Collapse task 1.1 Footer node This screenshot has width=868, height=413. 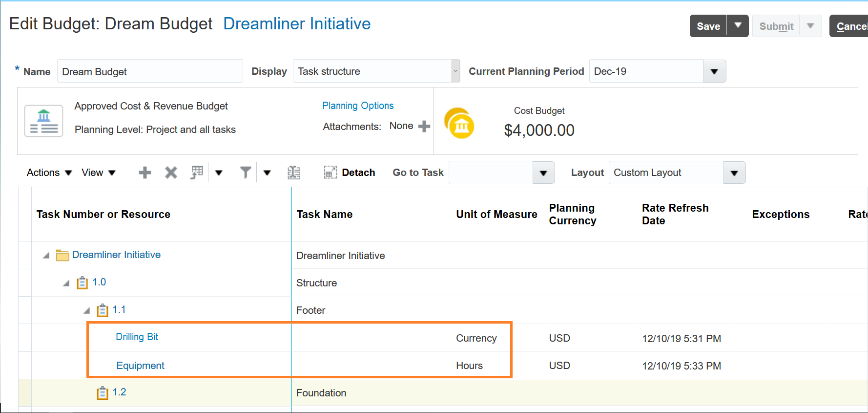point(87,310)
